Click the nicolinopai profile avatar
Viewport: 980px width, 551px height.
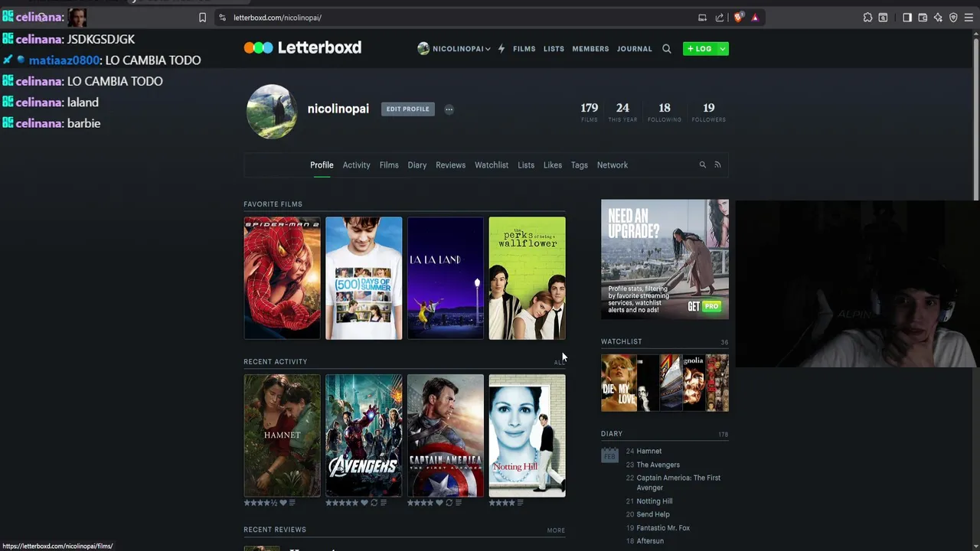pos(272,111)
